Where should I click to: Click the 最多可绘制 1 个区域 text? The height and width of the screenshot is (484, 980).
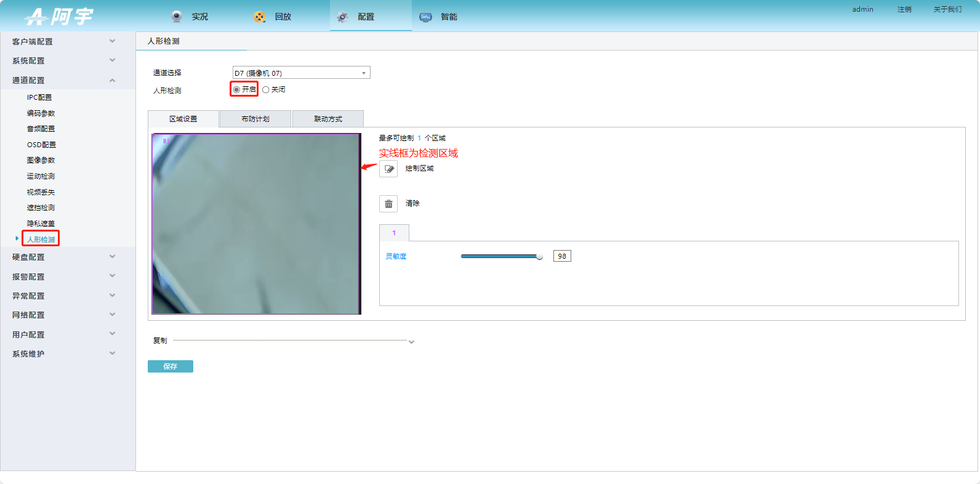(412, 138)
